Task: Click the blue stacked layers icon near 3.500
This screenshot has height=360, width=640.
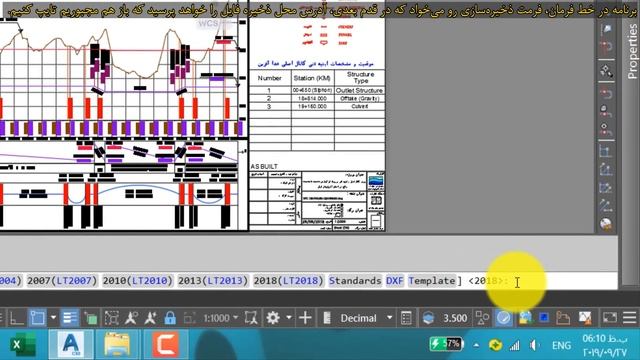Action: [428, 318]
